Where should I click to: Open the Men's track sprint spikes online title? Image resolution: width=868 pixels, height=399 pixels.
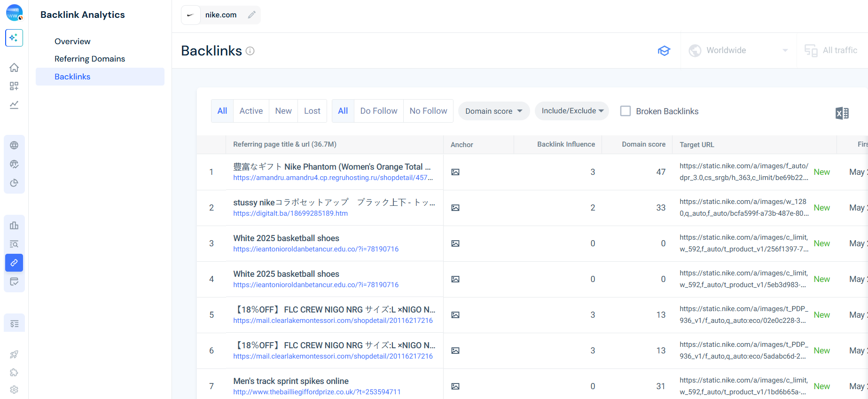click(x=291, y=381)
